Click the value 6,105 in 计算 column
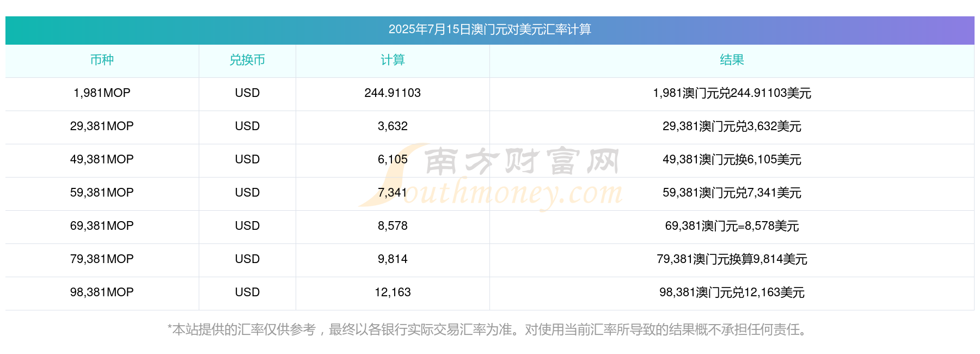Screen dimensions: 980x354 click(393, 160)
